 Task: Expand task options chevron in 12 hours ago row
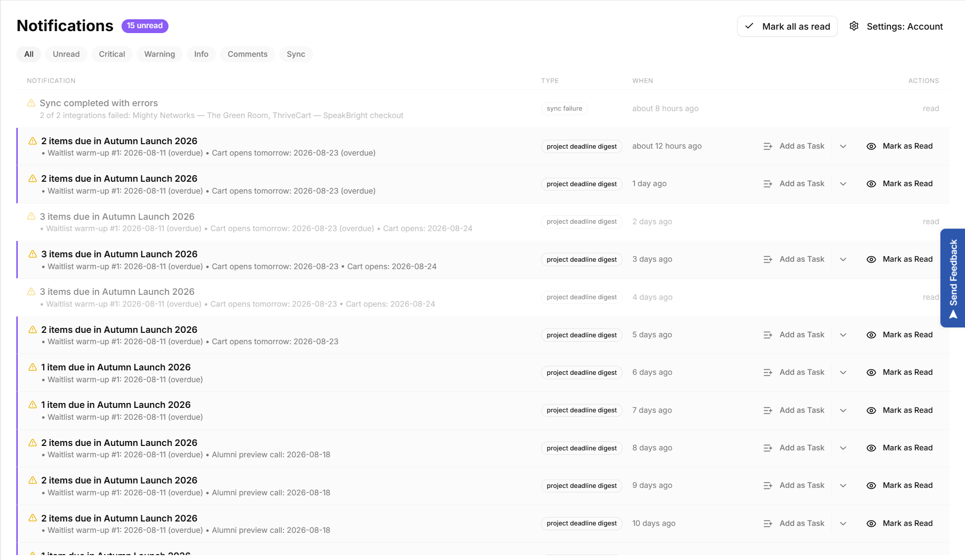(x=843, y=146)
